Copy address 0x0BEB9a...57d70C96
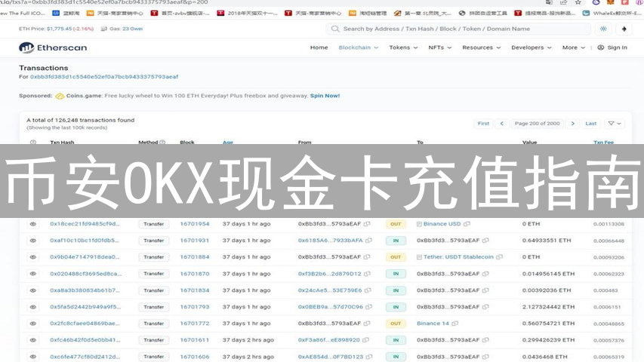Image resolution: width=644 pixels, height=362 pixels. [x=369, y=307]
